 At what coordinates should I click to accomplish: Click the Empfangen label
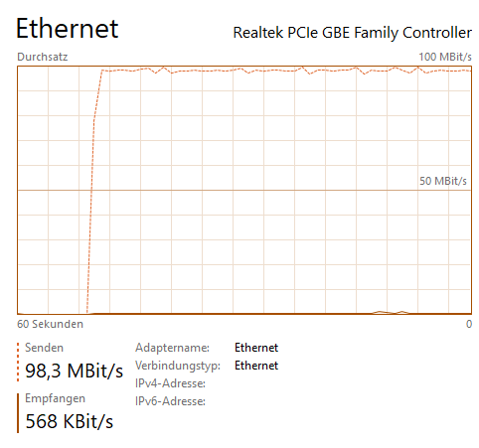pyautogui.click(x=55, y=398)
